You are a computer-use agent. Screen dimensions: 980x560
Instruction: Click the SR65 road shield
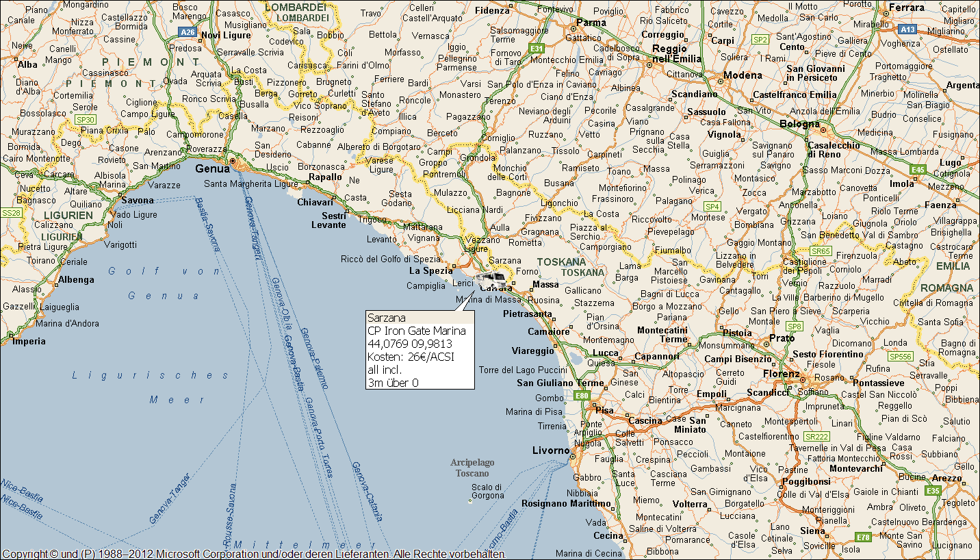[821, 251]
